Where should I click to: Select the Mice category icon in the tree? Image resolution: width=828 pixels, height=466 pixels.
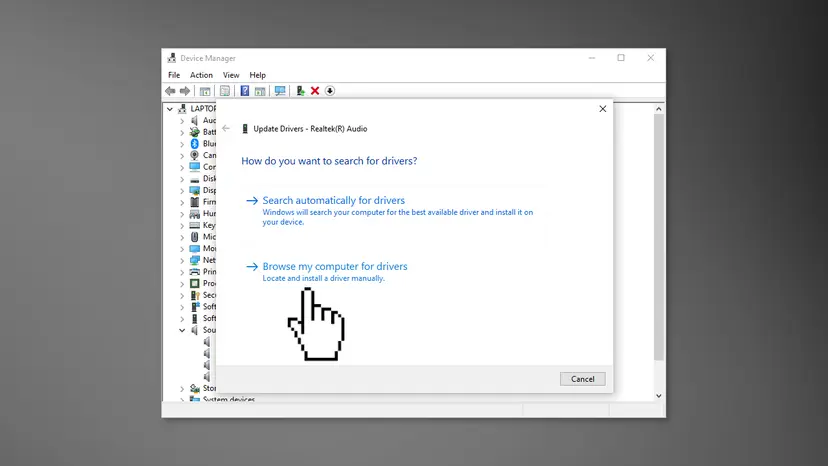[194, 237]
